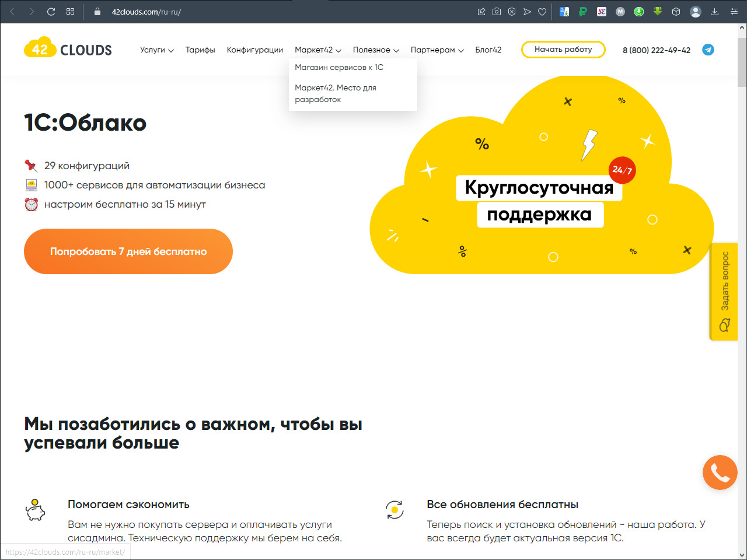The height and width of the screenshot is (560, 747).
Task: Click the chat icon on Задать вопрос tab
Action: 724,325
